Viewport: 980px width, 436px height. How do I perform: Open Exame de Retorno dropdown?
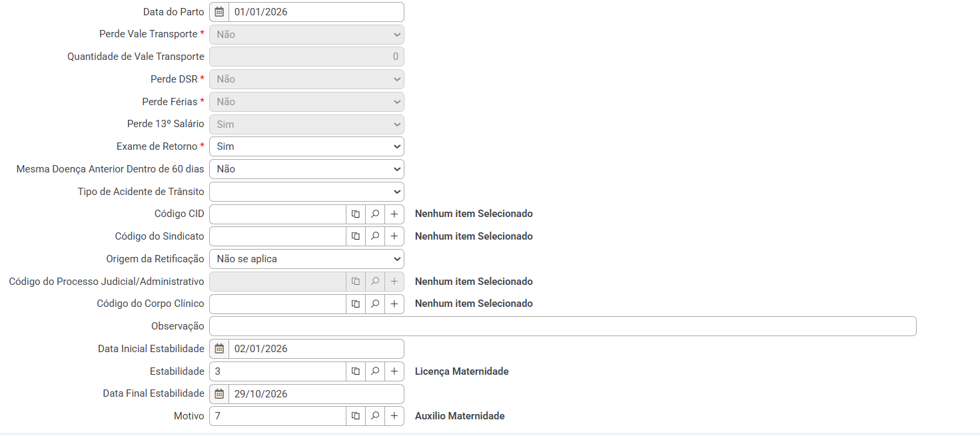[x=306, y=146]
